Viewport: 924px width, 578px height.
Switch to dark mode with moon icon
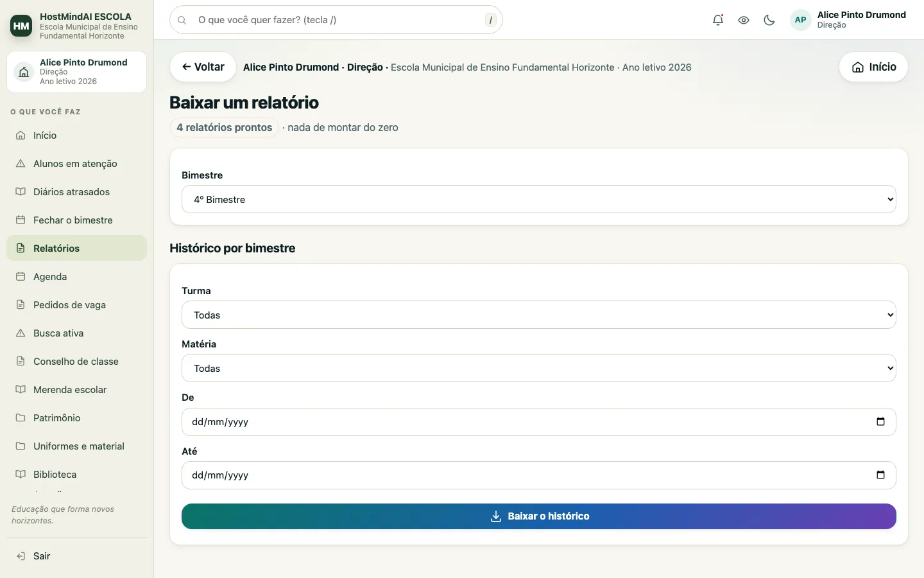pos(769,20)
